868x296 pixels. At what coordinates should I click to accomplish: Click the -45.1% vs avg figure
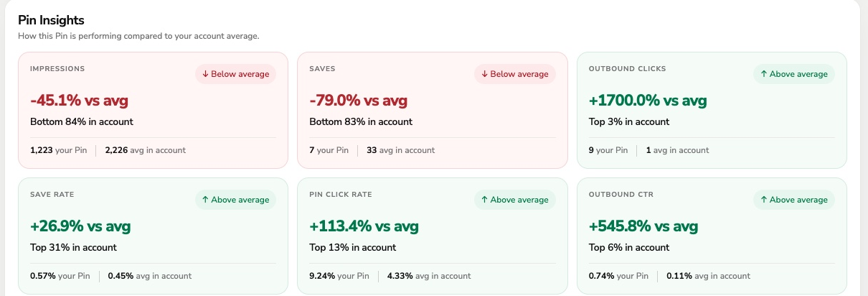tap(79, 101)
